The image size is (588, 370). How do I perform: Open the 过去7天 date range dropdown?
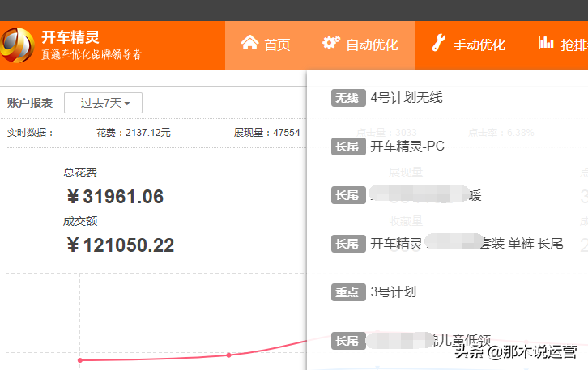pyautogui.click(x=103, y=103)
